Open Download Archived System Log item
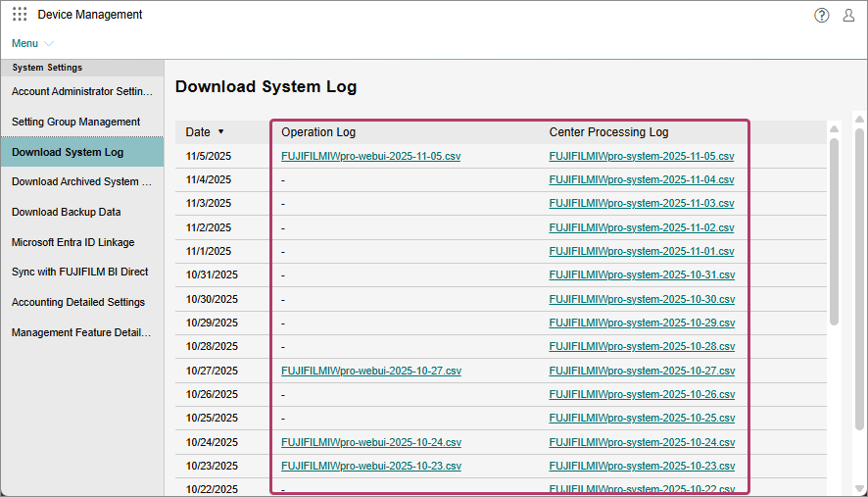Viewport: 868px width, 497px height. pos(82,181)
